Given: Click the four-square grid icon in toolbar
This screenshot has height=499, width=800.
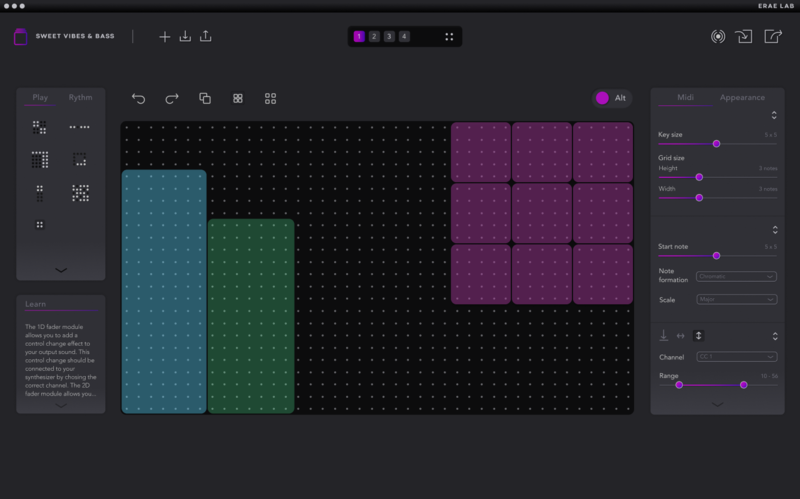Looking at the screenshot, I should [x=238, y=98].
